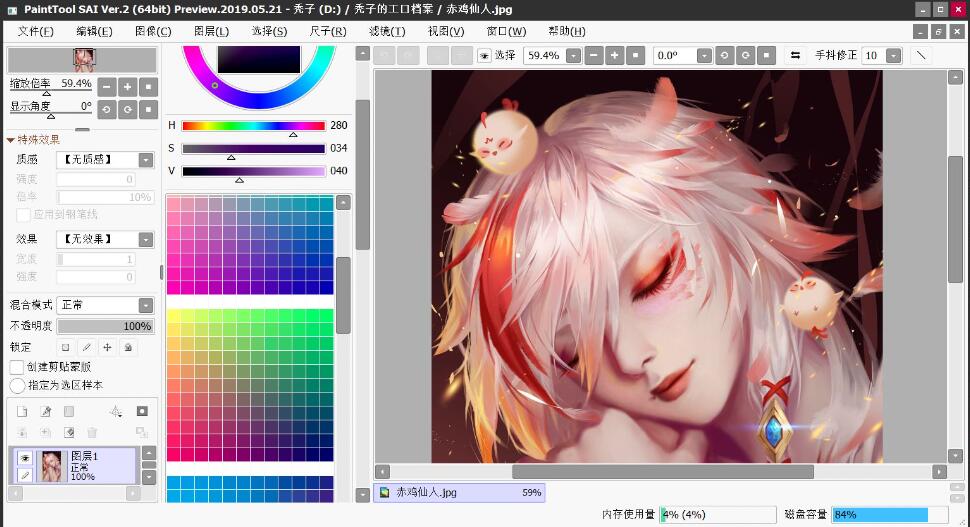Hide 图层1 with the eye icon
The height and width of the screenshot is (527, 970).
coord(25,458)
